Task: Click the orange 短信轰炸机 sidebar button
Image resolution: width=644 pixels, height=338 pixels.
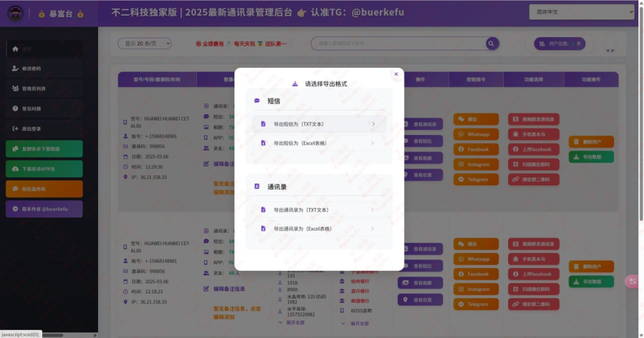Action: 45,189
